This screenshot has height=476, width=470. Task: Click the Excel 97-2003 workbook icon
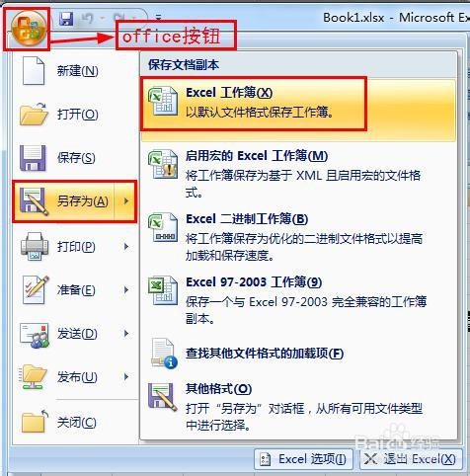(163, 290)
